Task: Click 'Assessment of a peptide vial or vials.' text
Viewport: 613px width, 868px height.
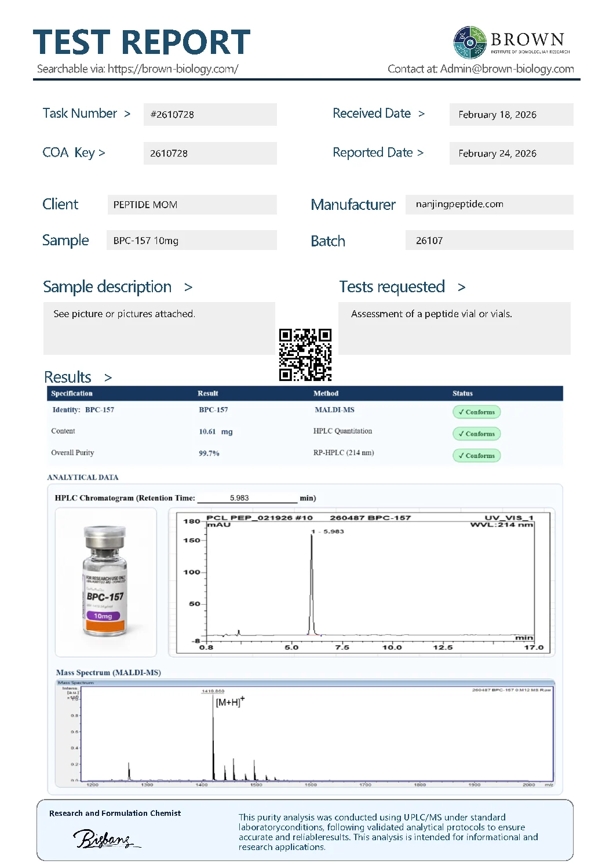Action: (x=432, y=314)
